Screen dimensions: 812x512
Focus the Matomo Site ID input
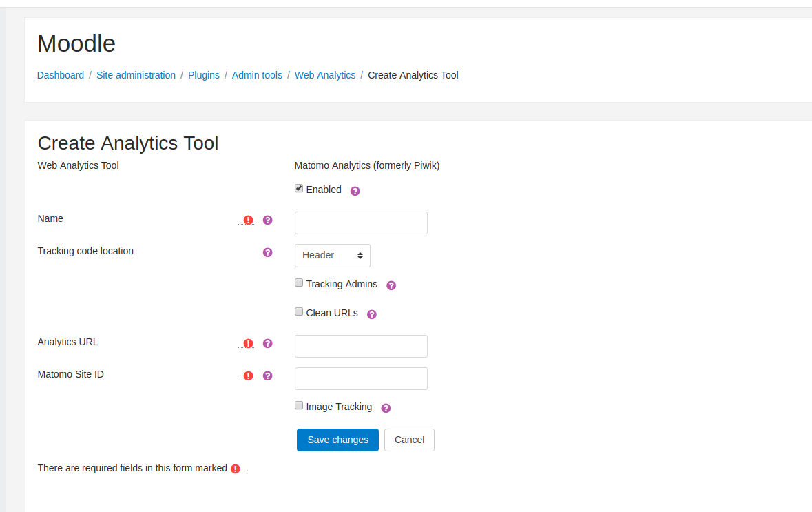(x=361, y=379)
